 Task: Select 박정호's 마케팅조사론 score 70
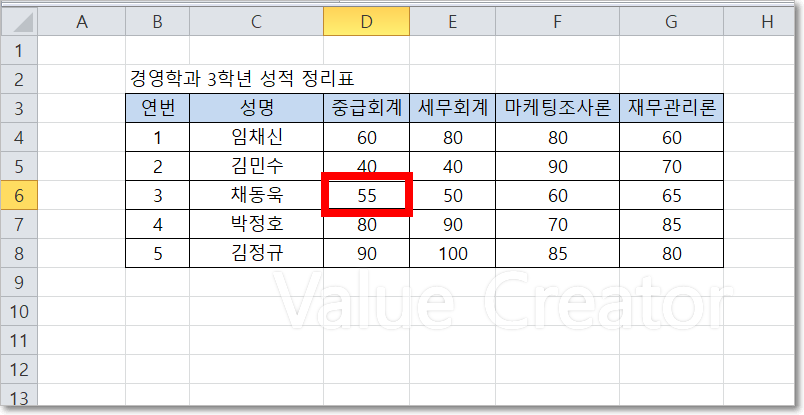click(557, 224)
